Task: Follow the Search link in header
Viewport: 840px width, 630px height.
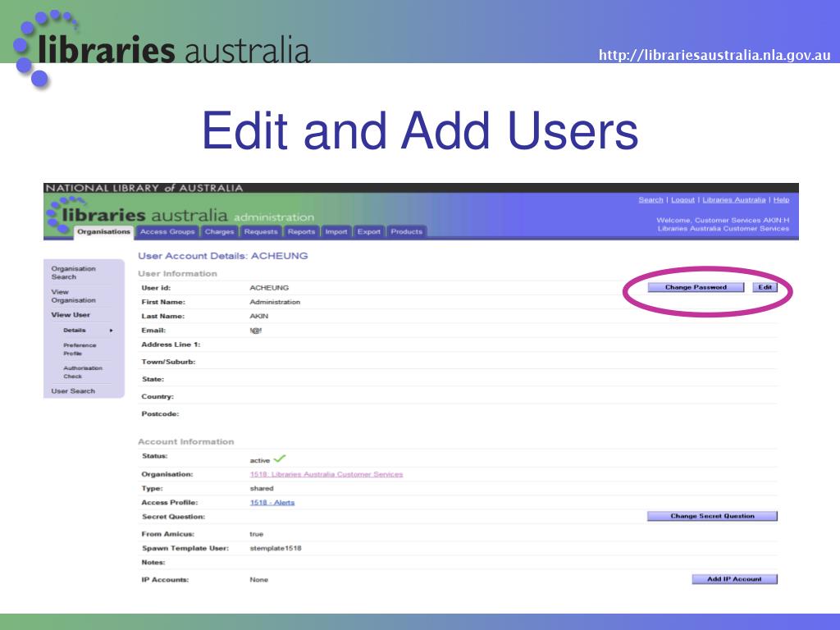Action: [x=651, y=200]
